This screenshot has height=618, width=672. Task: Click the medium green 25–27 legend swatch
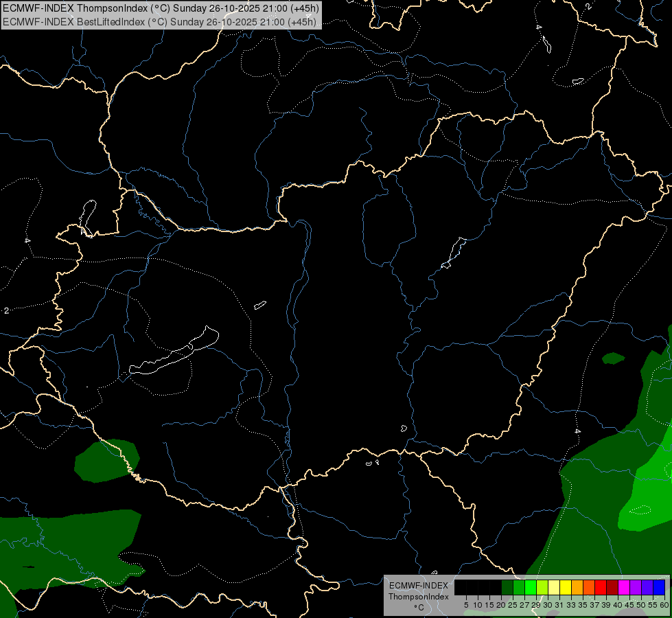pyautogui.click(x=519, y=587)
